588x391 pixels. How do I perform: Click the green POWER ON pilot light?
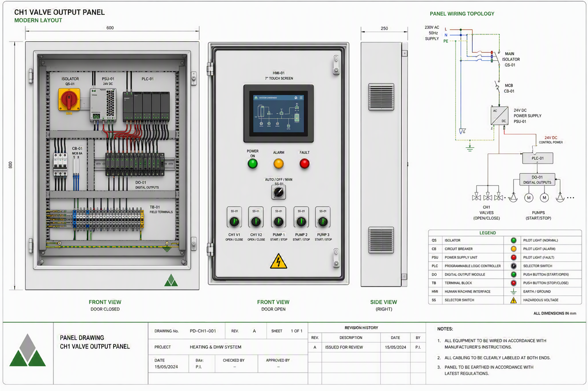(252, 164)
